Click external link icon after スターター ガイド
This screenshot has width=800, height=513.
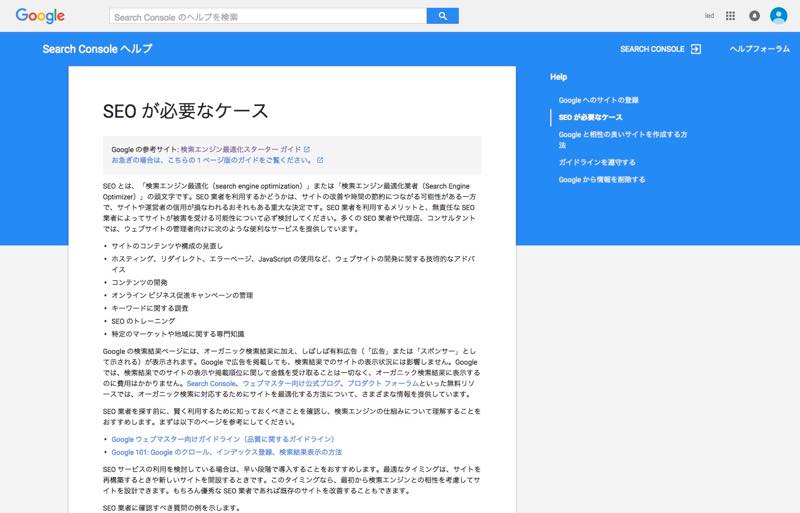(307, 149)
